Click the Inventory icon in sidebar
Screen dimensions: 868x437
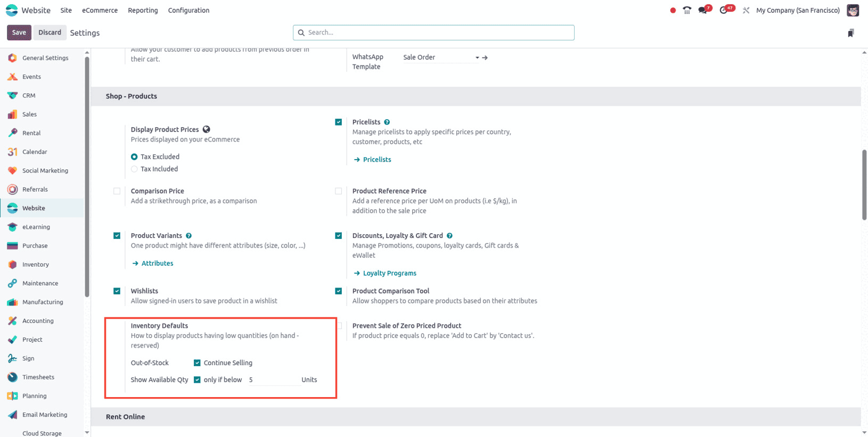point(12,265)
